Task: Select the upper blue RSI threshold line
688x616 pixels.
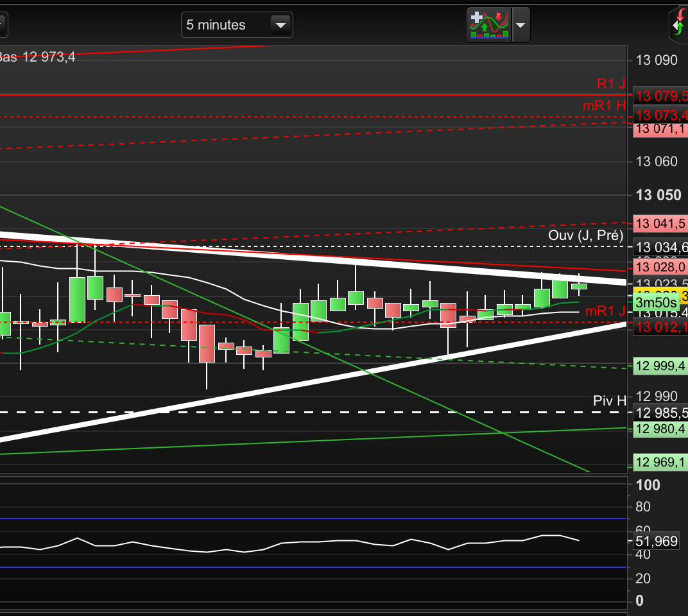Action: click(313, 518)
